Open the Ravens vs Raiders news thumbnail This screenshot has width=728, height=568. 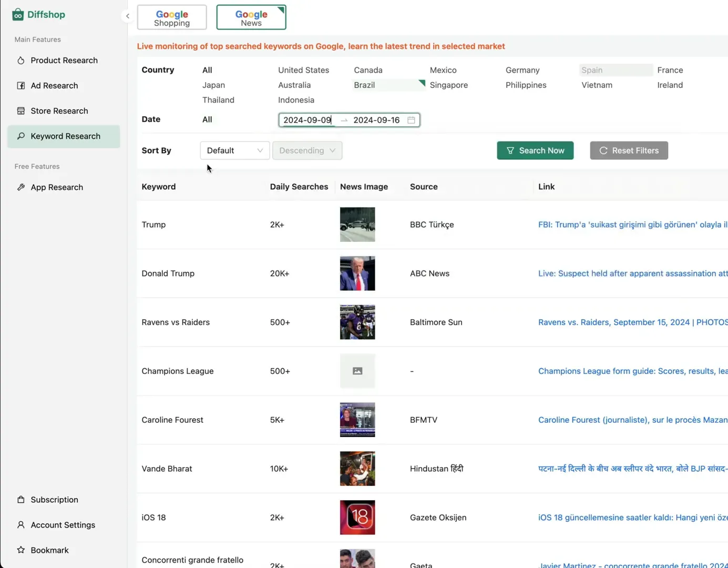pyautogui.click(x=357, y=322)
